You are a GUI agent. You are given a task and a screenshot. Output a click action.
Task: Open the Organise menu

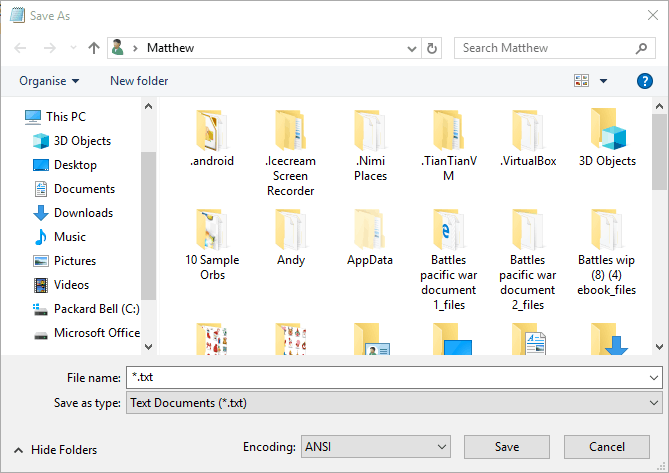49,81
